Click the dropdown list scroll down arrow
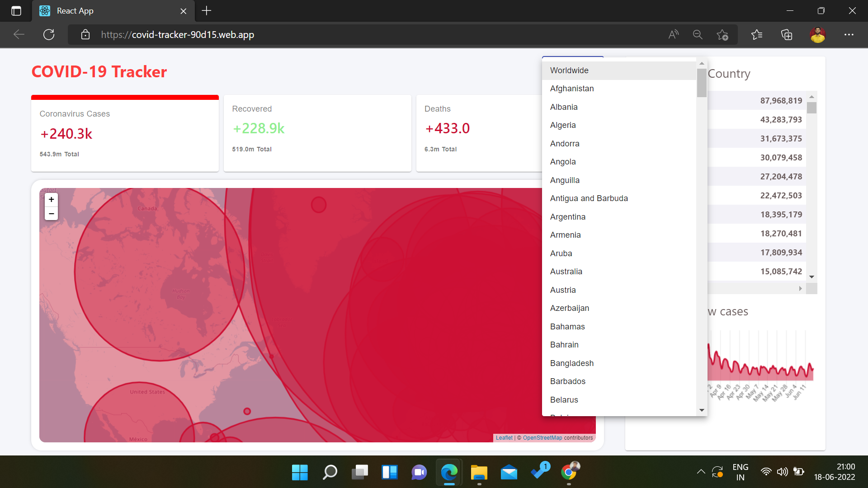The image size is (868, 488). (x=702, y=410)
